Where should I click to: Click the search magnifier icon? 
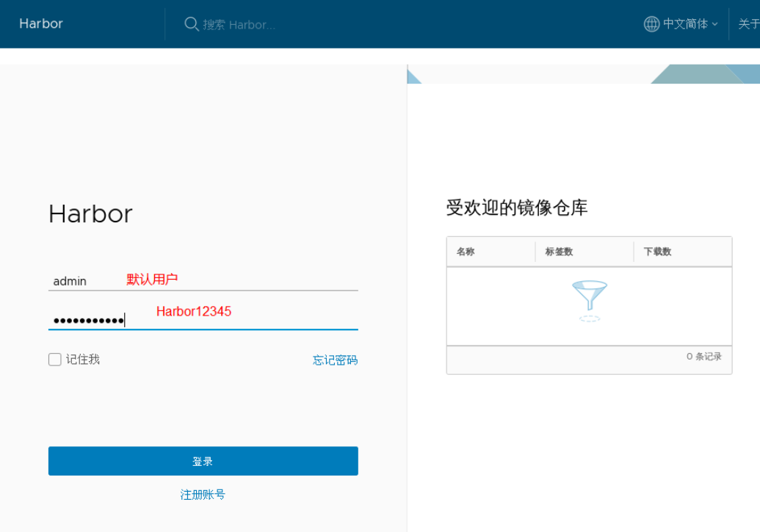coord(191,24)
